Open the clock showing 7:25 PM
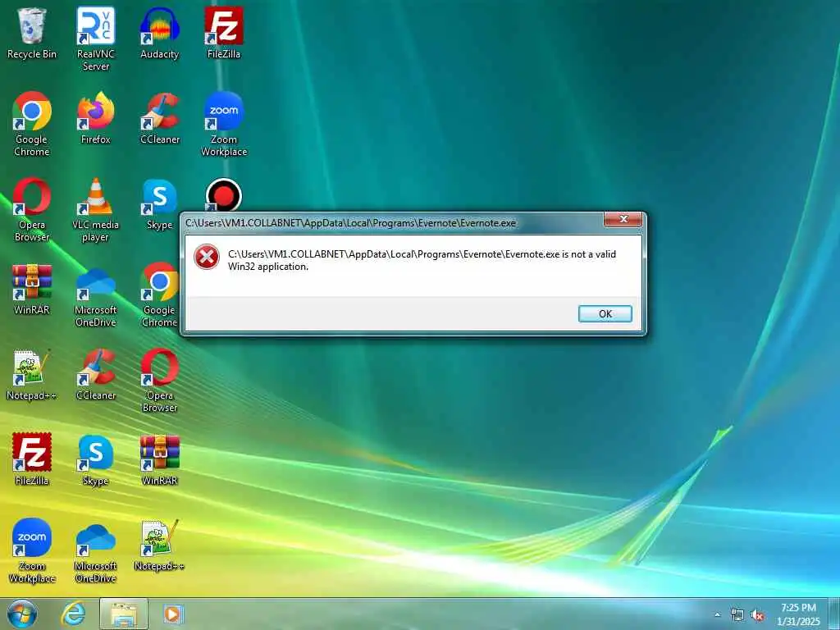 [798, 614]
